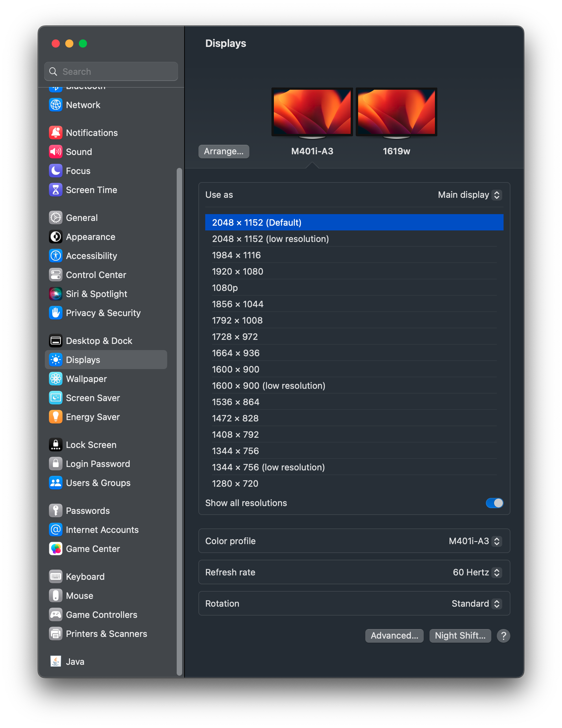This screenshot has height=728, width=562.
Task: Choose the 1920 × 1080 resolution
Action: click(238, 272)
